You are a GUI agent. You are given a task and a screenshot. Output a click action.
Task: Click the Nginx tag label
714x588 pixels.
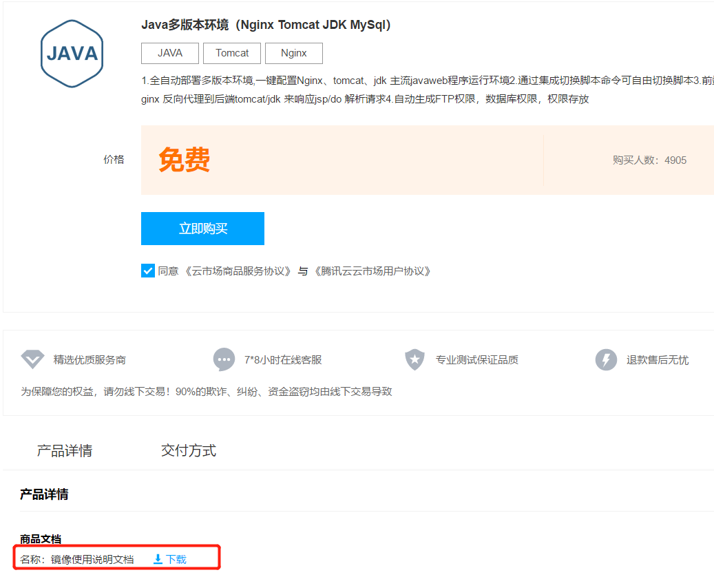coord(293,53)
